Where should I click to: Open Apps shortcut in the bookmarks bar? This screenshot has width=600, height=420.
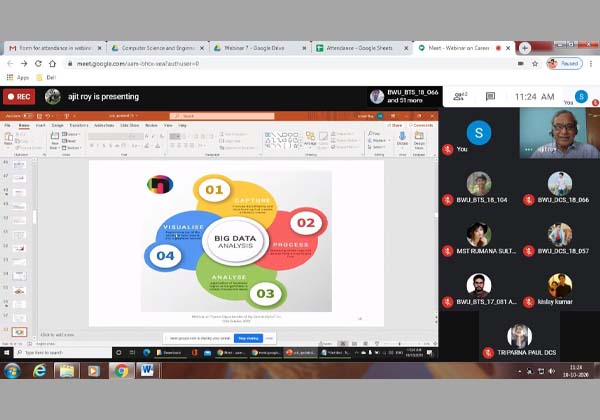17,77
